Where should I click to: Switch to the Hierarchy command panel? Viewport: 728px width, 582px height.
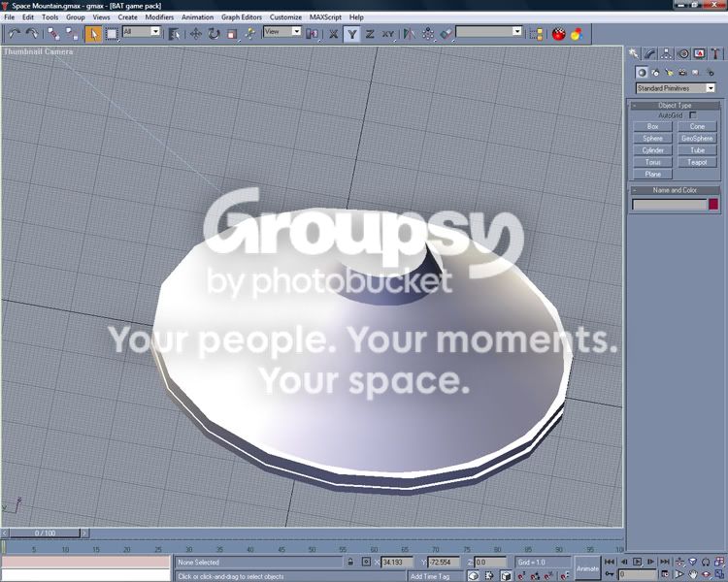click(666, 54)
